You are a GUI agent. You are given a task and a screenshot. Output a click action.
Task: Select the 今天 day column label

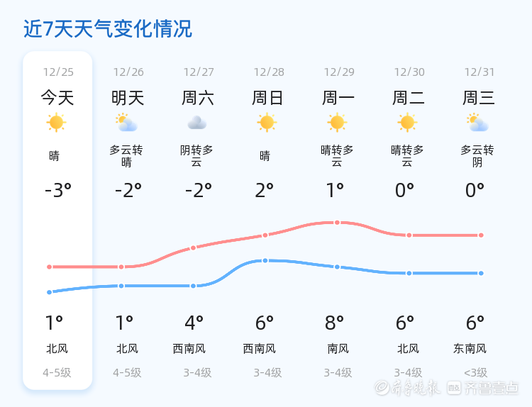coord(57,98)
